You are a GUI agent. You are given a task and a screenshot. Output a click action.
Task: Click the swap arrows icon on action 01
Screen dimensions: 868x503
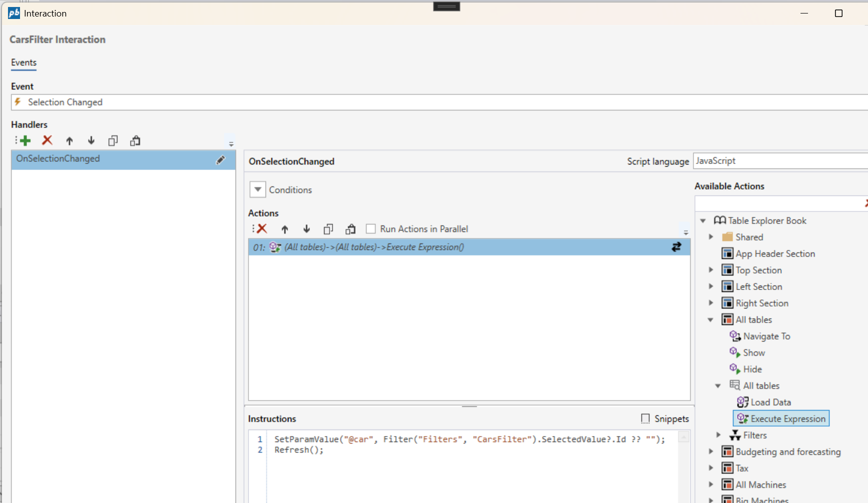tap(676, 247)
